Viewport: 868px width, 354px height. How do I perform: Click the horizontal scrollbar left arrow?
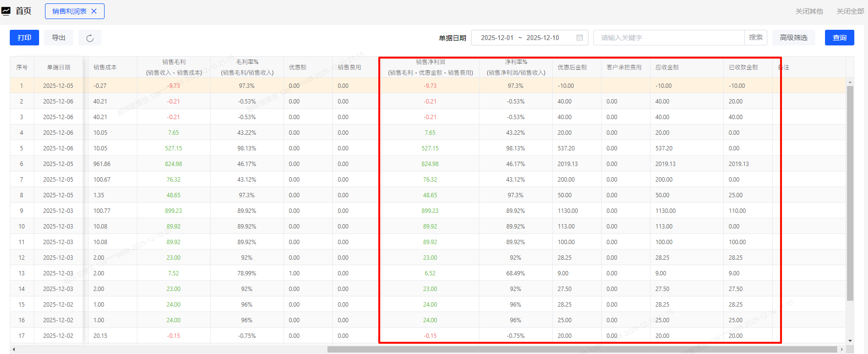coord(14,349)
